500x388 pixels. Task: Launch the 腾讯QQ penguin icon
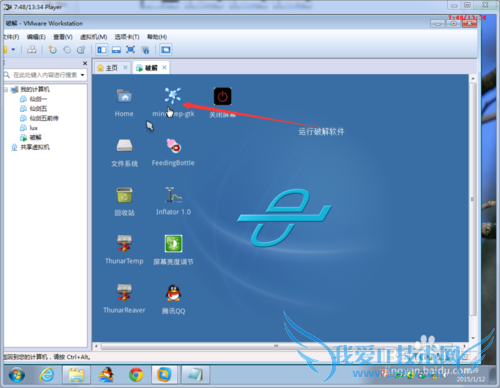(173, 293)
